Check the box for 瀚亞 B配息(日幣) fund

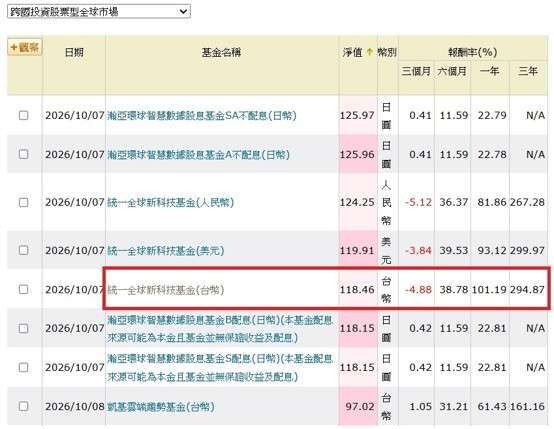click(x=24, y=328)
